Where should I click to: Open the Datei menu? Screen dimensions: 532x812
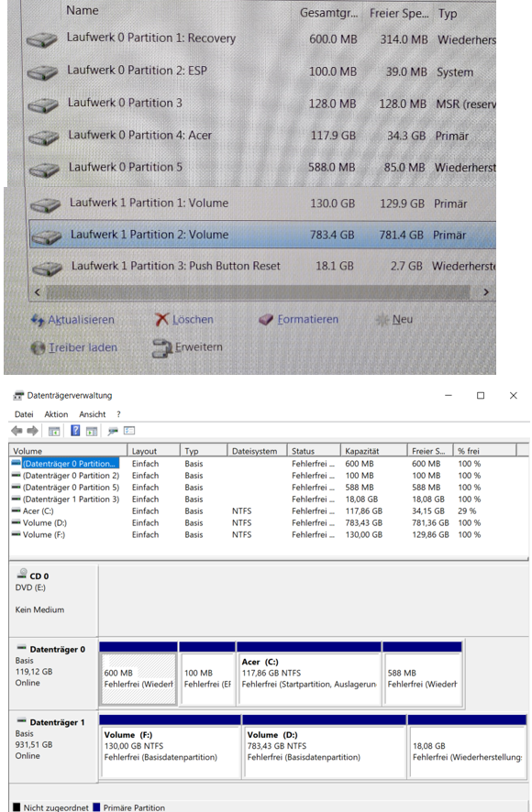24,414
